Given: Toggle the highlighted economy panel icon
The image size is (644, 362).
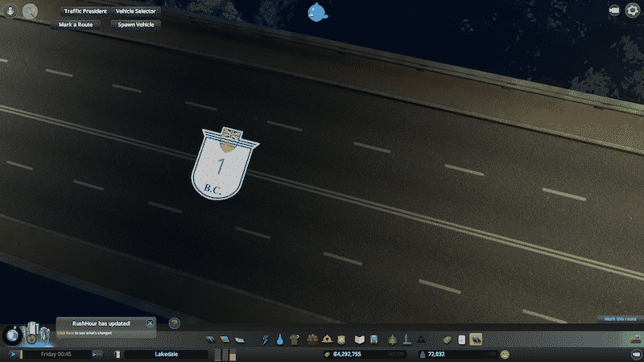Looking at the screenshot, I should pyautogui.click(x=476, y=339).
